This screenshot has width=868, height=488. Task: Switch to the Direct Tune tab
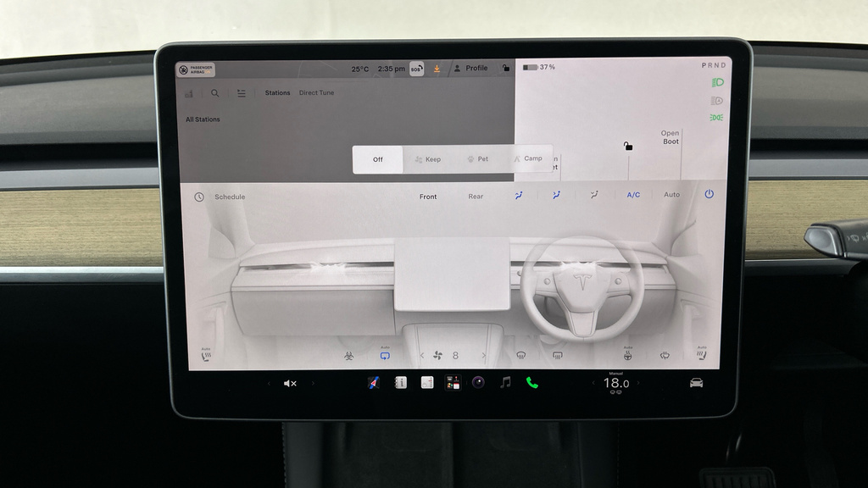click(317, 93)
